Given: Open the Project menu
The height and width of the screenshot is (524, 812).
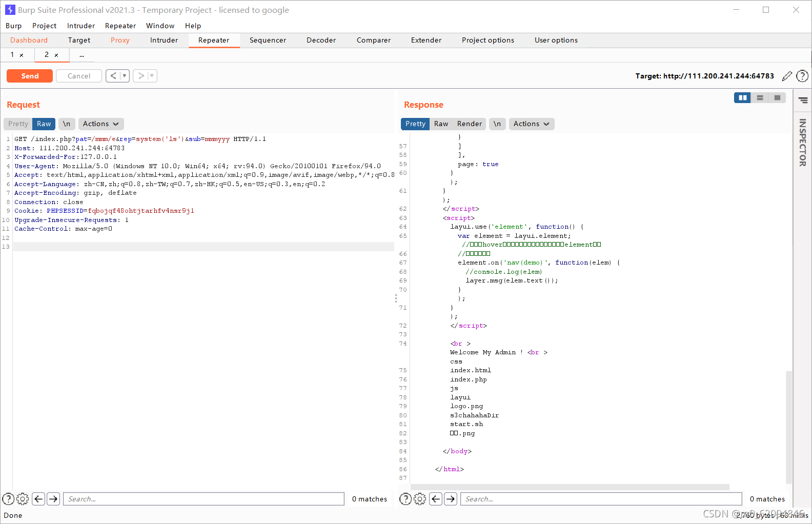Looking at the screenshot, I should pos(44,26).
